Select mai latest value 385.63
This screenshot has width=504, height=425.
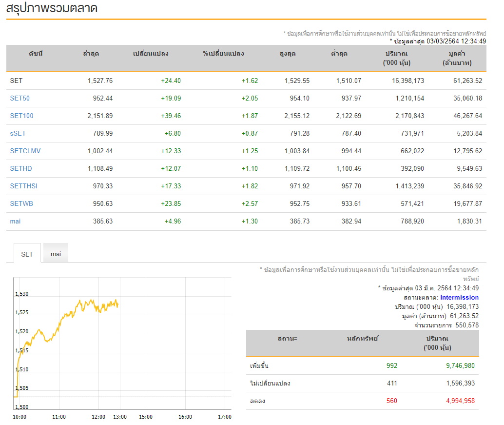coord(103,222)
